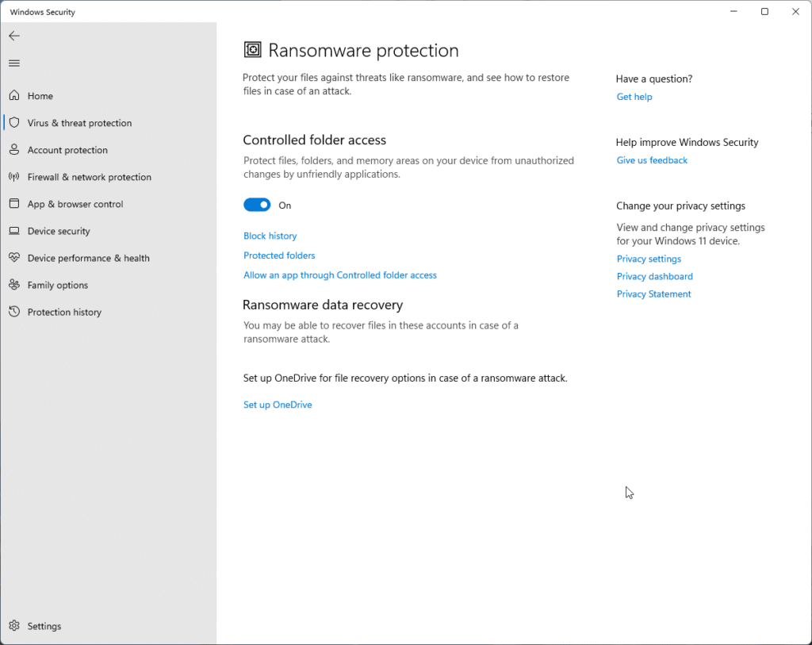The width and height of the screenshot is (812, 645).
Task: Click the Account protection person icon
Action: point(14,150)
